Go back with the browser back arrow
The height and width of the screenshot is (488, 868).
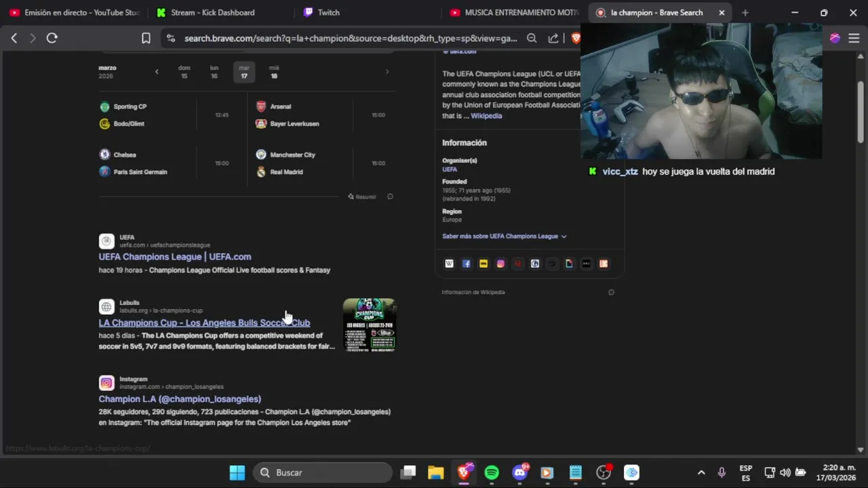tap(14, 39)
